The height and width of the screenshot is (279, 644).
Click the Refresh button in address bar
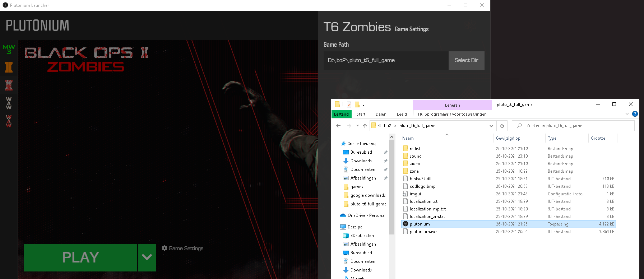(502, 126)
